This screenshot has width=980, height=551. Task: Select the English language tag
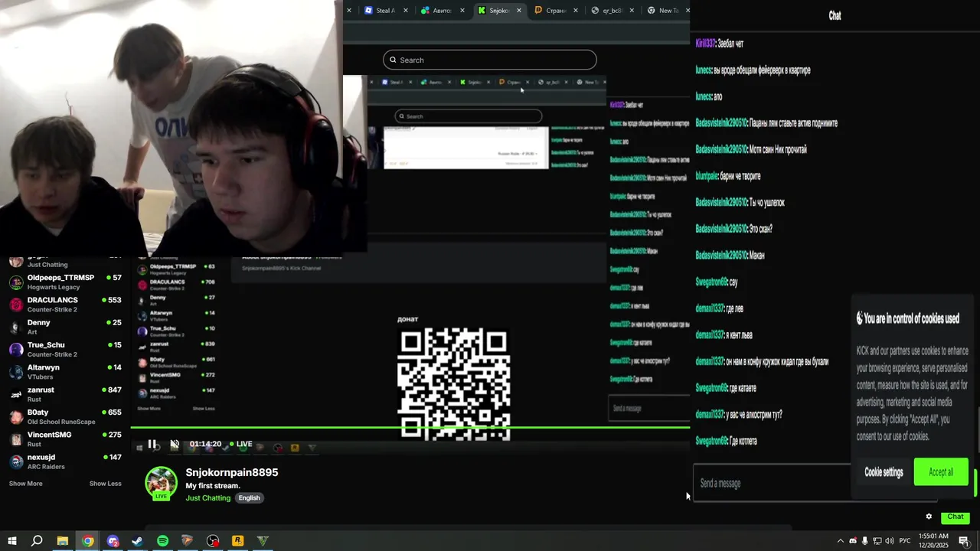(249, 497)
